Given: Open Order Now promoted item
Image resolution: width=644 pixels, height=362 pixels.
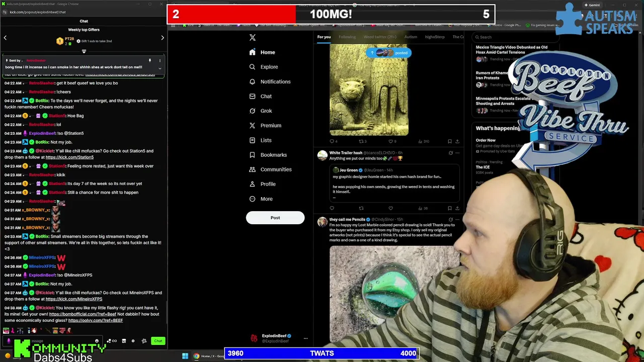Looking at the screenshot, I should [x=486, y=140].
